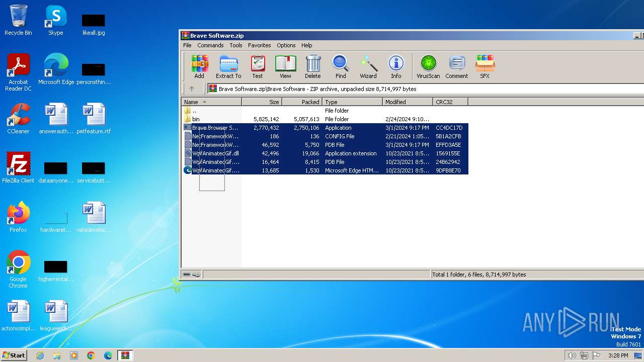Open Google Chrome desktop shortcut
The height and width of the screenshot is (362, 644).
coord(18,269)
